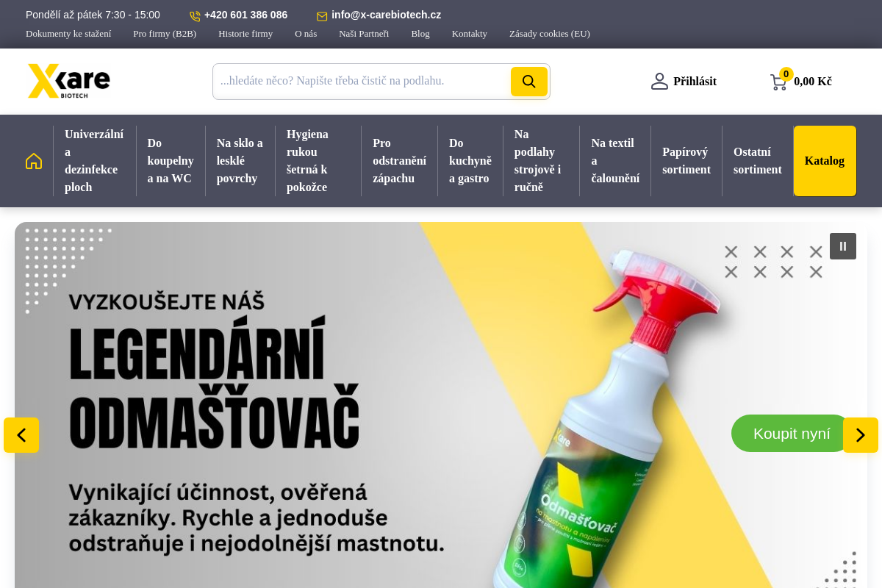882x588 pixels.
Task: Click the Přihlásit login label
Action: [x=695, y=82]
